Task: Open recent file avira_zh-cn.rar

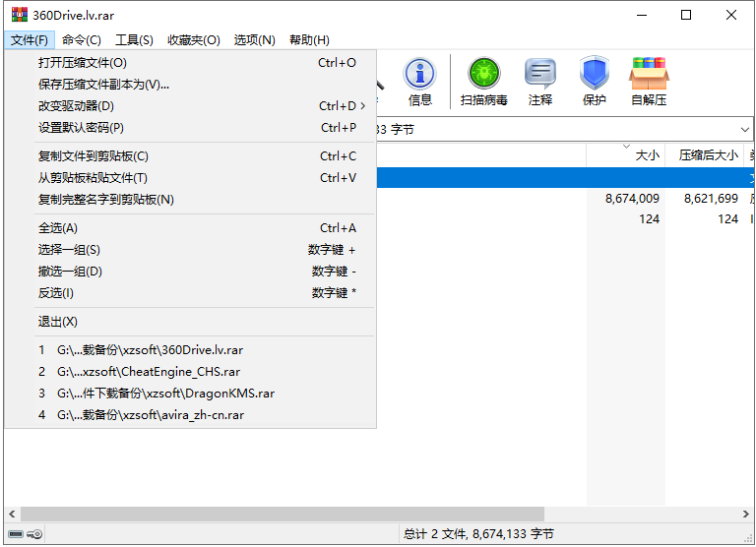Action: [x=190, y=415]
